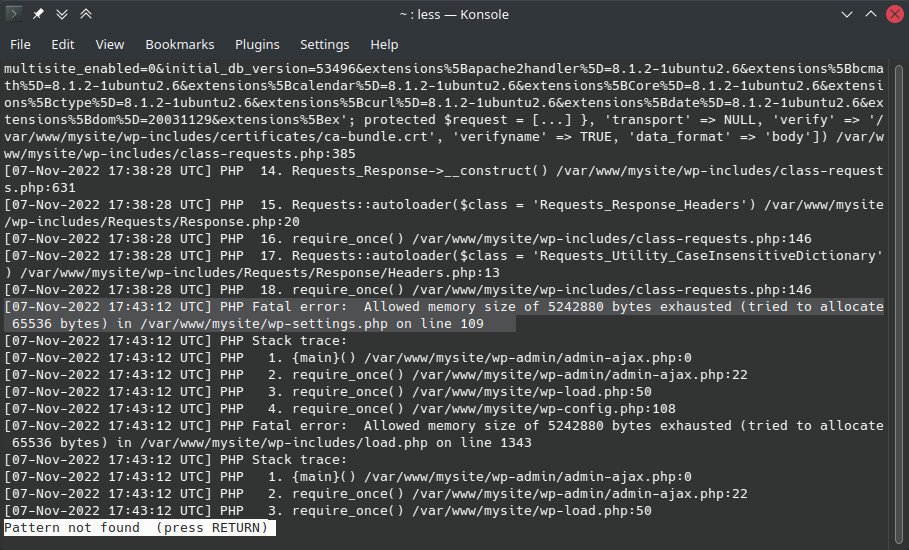Image resolution: width=909 pixels, height=550 pixels.
Task: Open the Settings menu
Action: pos(325,45)
